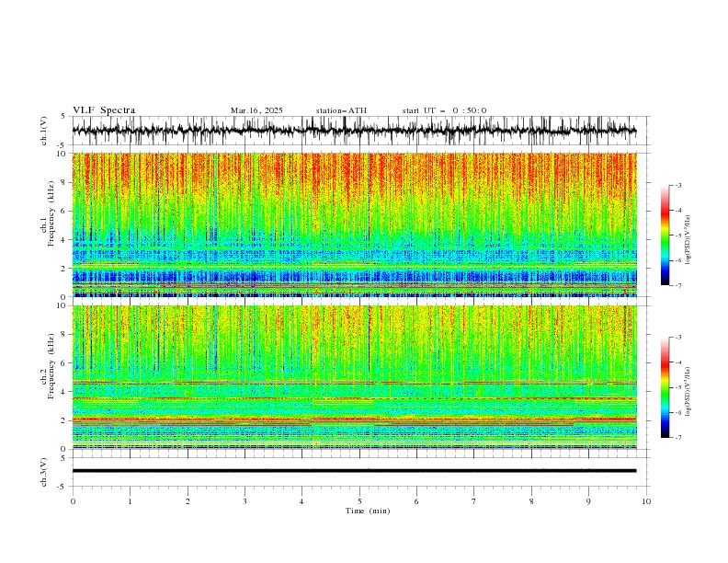Click the 'ch.1(V)' waveform axis label
The width and height of the screenshot is (728, 563).
tap(44, 131)
